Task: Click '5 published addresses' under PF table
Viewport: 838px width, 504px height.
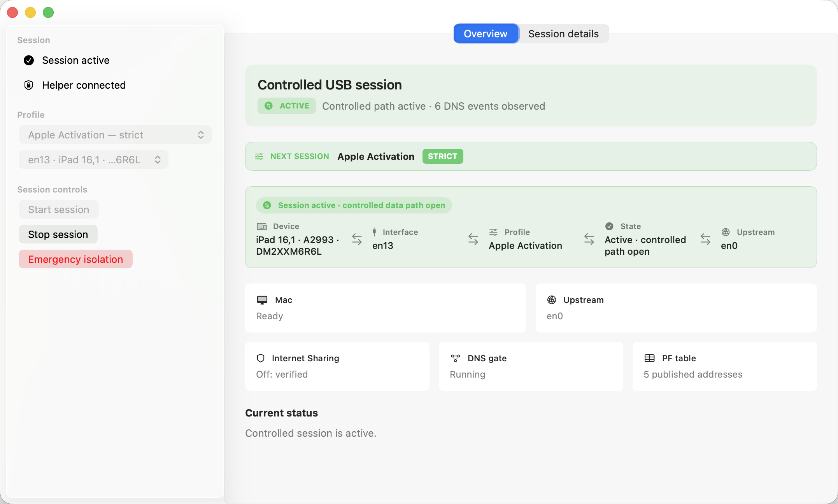Action: (x=693, y=374)
